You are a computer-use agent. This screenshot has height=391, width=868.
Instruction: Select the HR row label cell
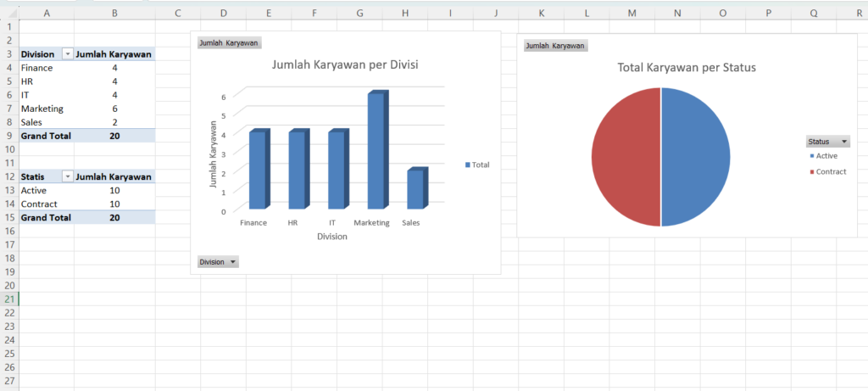[47, 81]
